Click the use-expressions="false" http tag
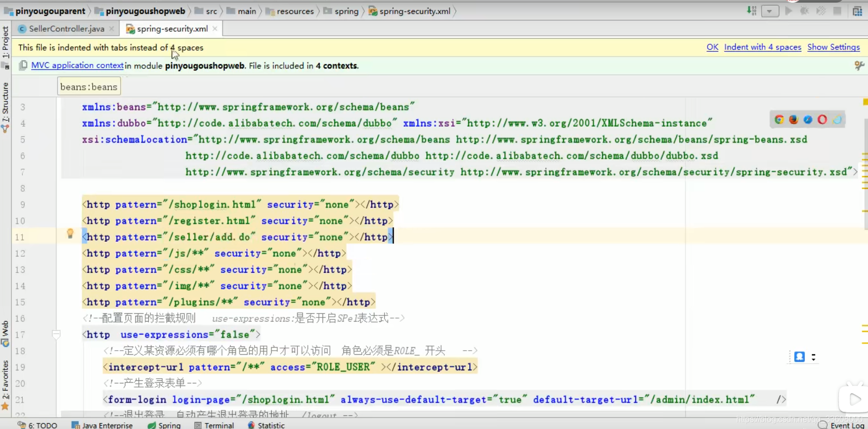 tap(171, 335)
